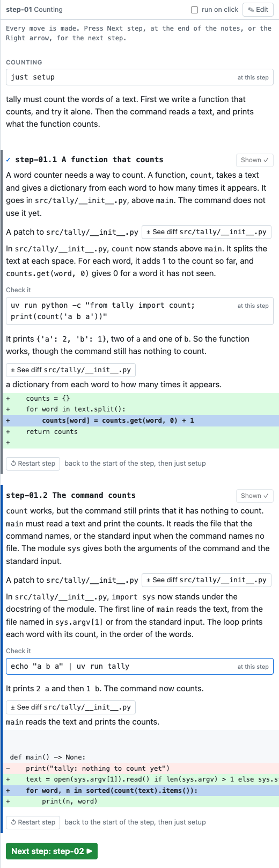Image resolution: width=279 pixels, height=868 pixels.
Task: Select diff line 'counts = {}'
Action: pos(139,399)
